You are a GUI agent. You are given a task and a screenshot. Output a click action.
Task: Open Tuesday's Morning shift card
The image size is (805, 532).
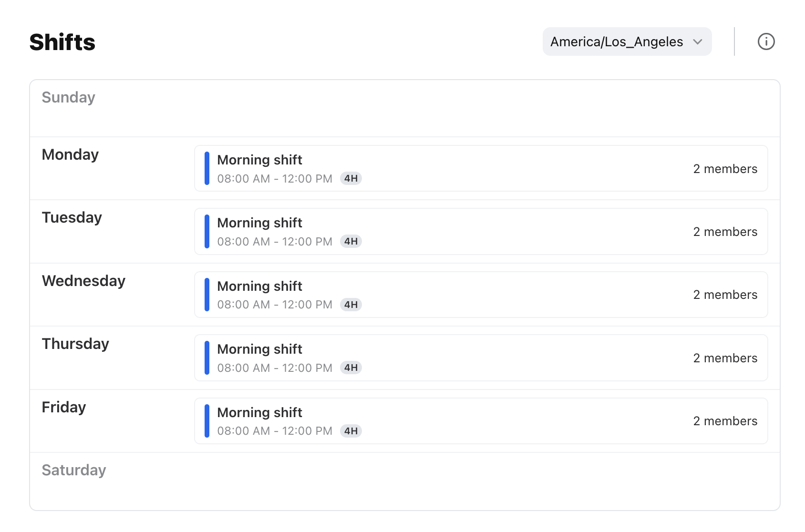[481, 232]
